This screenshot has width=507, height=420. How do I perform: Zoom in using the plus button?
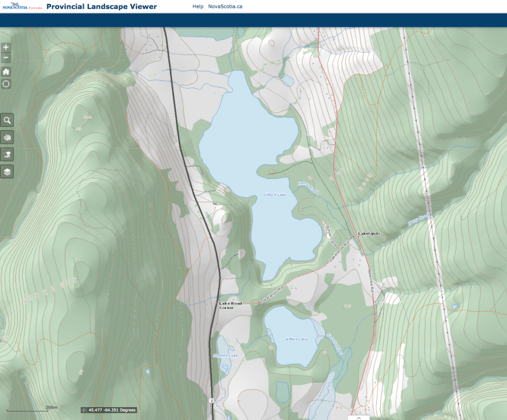[6, 48]
